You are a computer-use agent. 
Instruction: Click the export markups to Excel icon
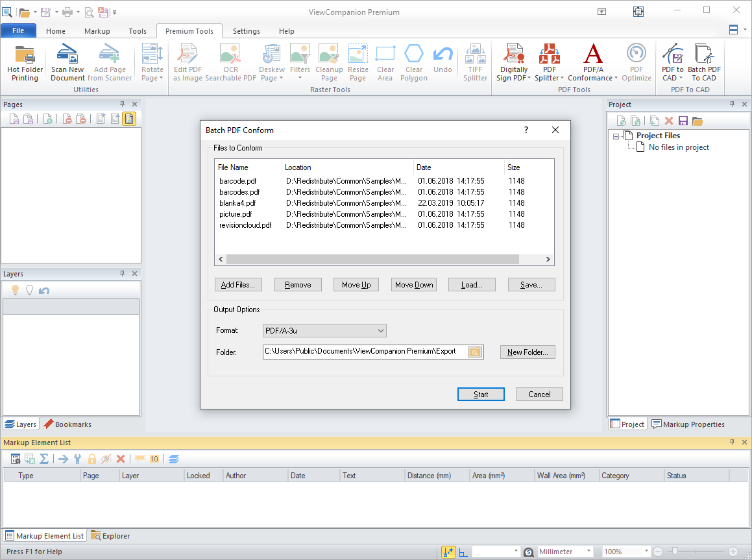coord(29,459)
